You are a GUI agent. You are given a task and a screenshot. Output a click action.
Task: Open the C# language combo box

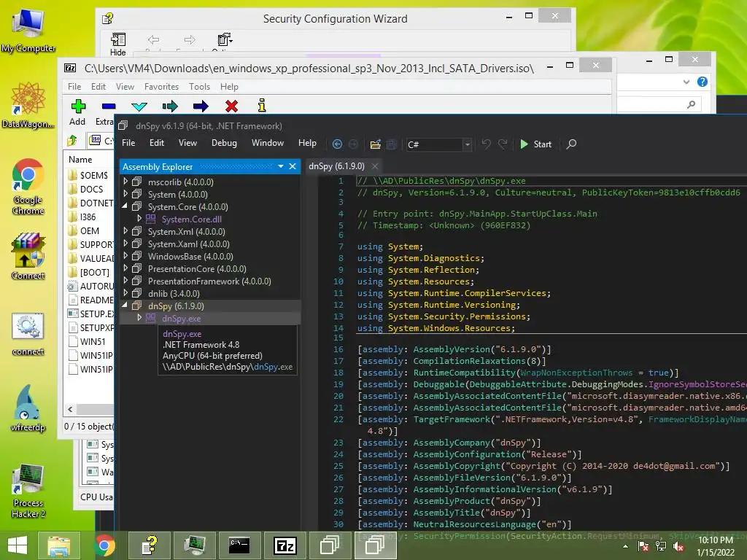[x=439, y=144]
